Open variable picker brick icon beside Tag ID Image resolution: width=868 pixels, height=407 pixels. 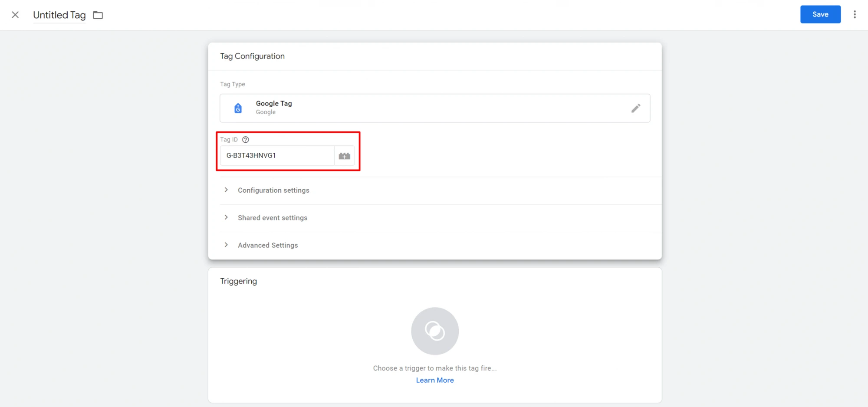[x=344, y=156]
